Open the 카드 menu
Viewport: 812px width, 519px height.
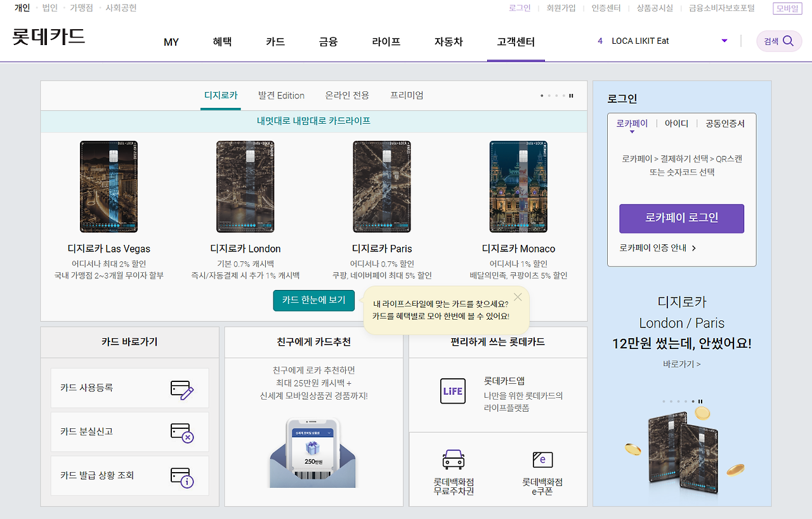[275, 42]
